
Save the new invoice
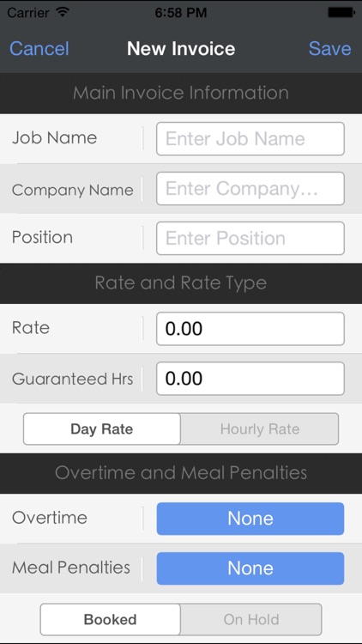tap(330, 48)
